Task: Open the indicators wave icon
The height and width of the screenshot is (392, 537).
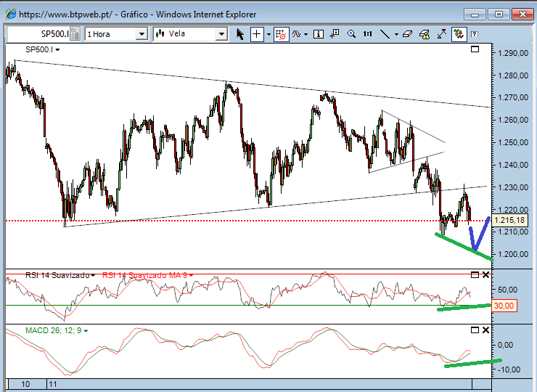Action: [297, 34]
